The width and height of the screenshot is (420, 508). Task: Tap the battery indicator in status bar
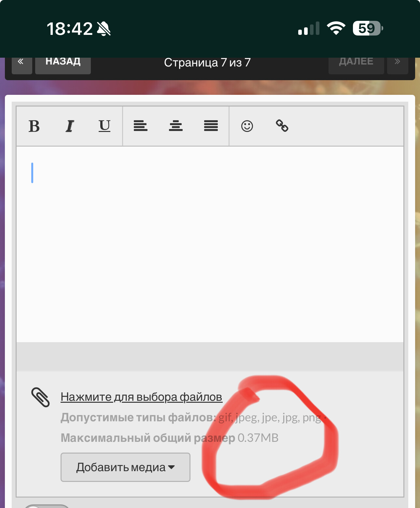[x=367, y=28]
